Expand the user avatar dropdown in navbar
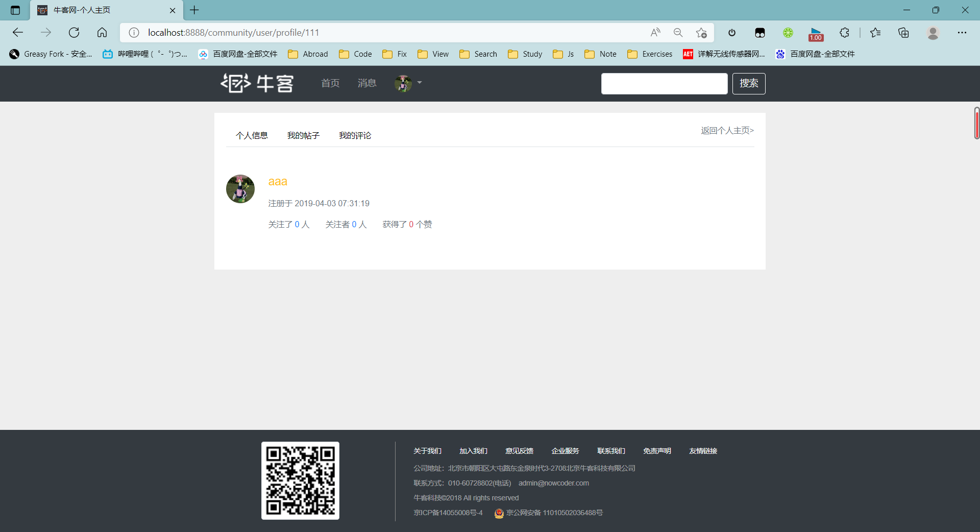 click(x=408, y=83)
